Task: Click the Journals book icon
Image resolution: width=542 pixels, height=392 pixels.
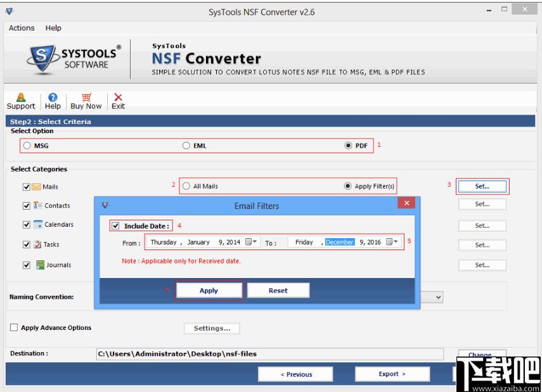Action: tap(40, 265)
